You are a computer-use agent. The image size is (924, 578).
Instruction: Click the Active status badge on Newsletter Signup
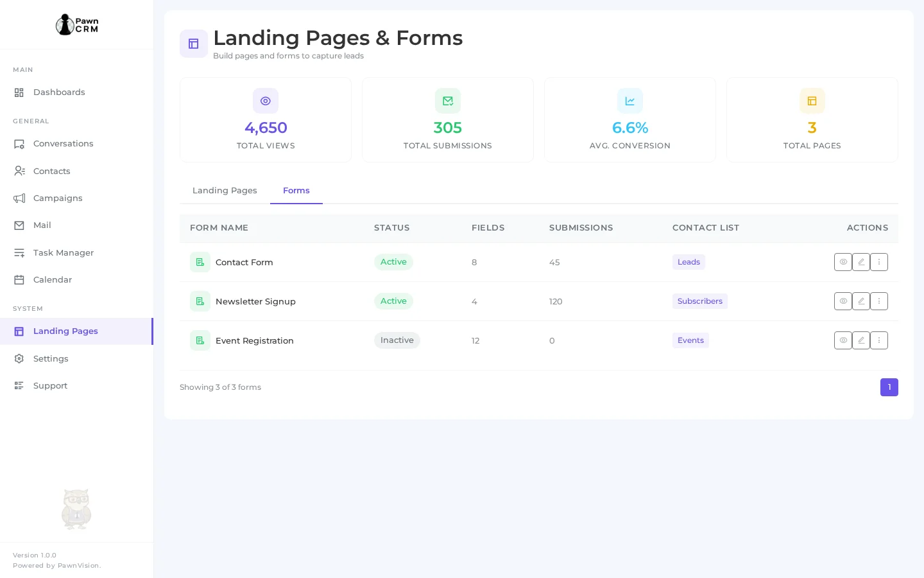(393, 301)
